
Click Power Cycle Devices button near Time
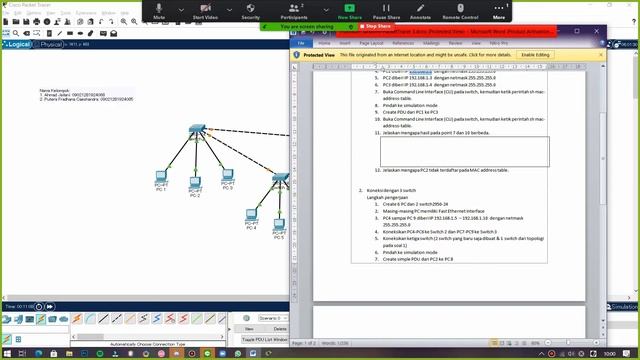coord(39,307)
